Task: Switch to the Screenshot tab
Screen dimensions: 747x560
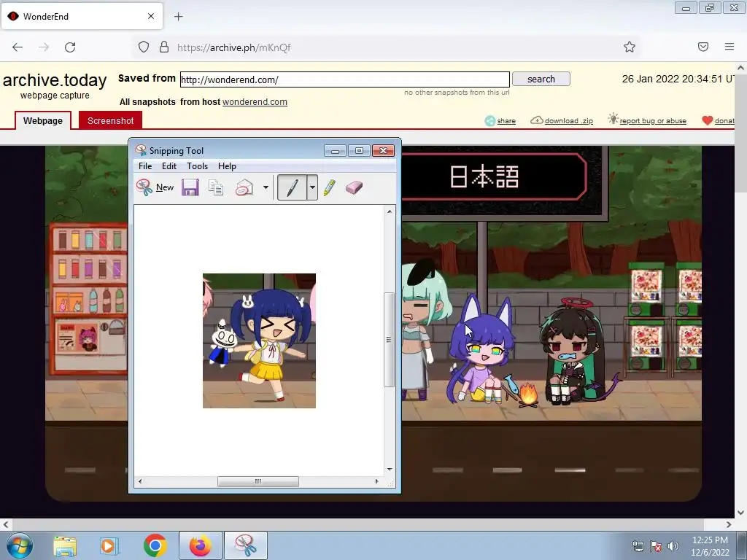Action: point(111,120)
